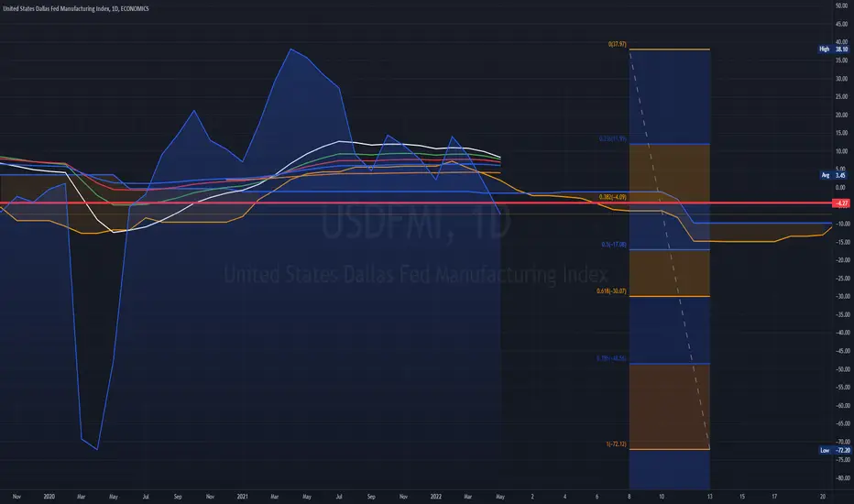Screen dimensions: 854x504
Task: Click the 13 label on time axis
Action: pos(709,497)
